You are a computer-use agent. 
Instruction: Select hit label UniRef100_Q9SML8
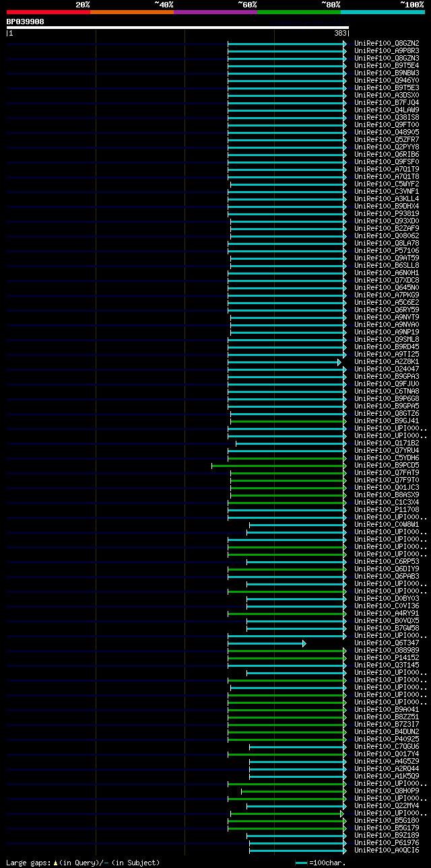coord(387,339)
